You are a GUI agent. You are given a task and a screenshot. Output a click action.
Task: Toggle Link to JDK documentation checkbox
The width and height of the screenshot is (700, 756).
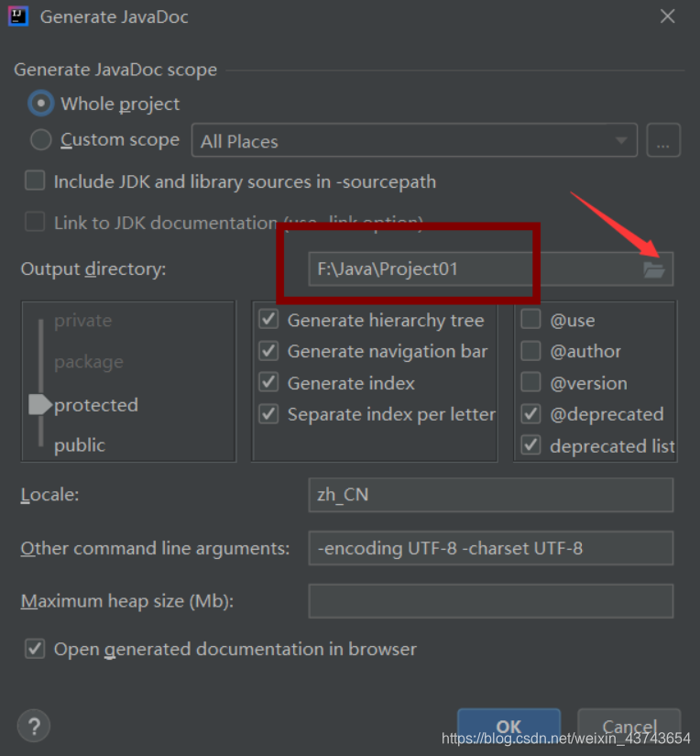(35, 222)
